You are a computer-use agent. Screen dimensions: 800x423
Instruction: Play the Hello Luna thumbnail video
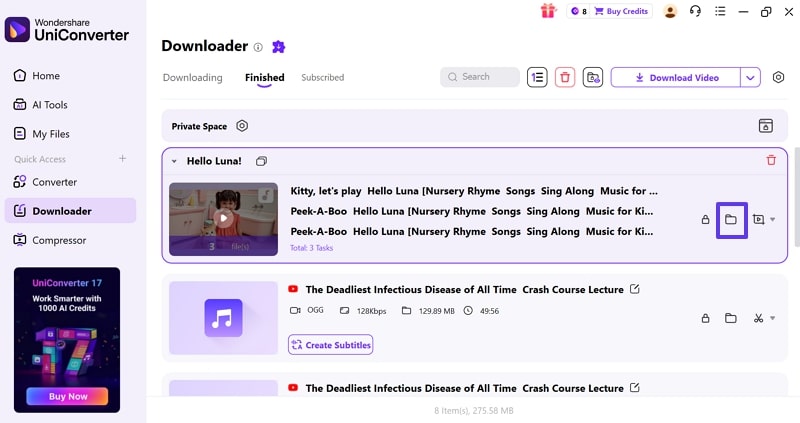coord(223,218)
